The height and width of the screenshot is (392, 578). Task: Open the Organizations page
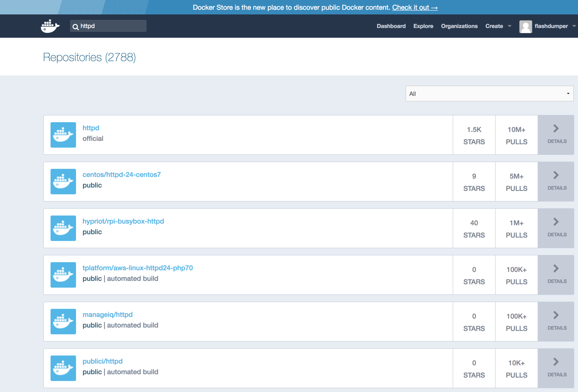[459, 26]
